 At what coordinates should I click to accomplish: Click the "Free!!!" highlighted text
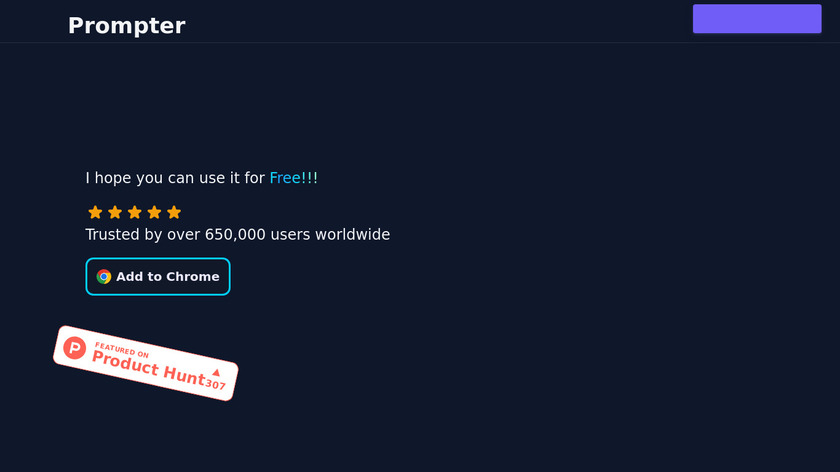tap(294, 178)
